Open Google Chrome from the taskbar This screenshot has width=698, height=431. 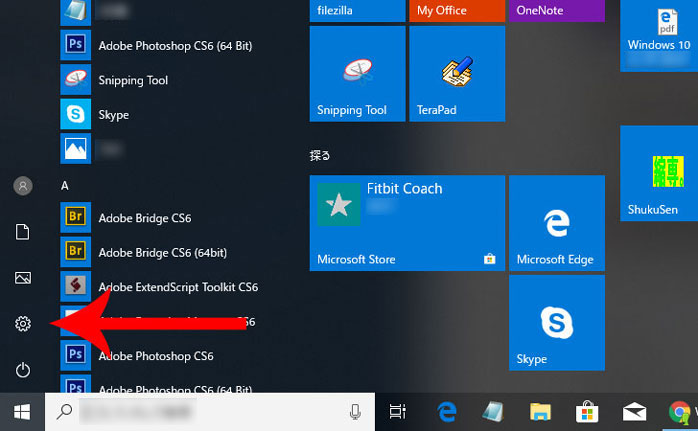(x=680, y=411)
